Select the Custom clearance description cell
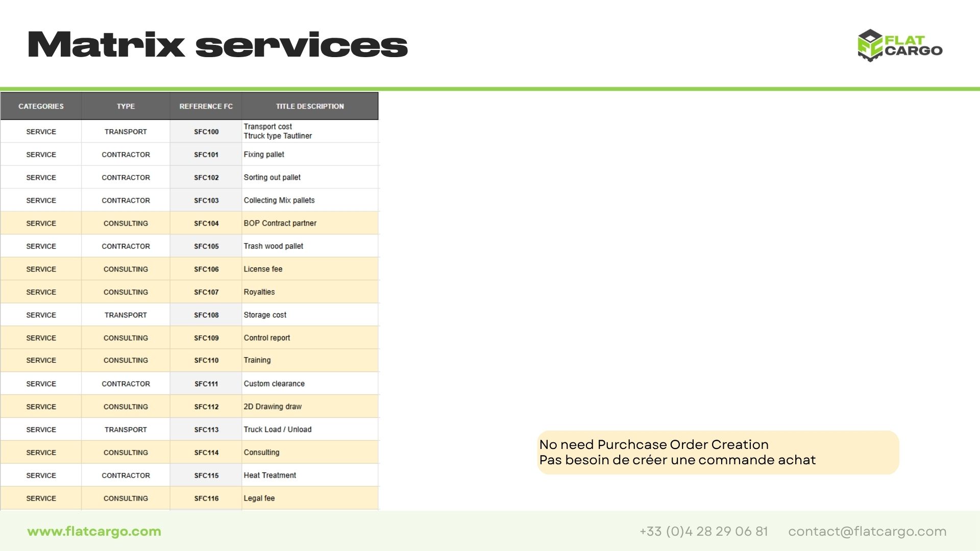The image size is (980, 551). (274, 384)
